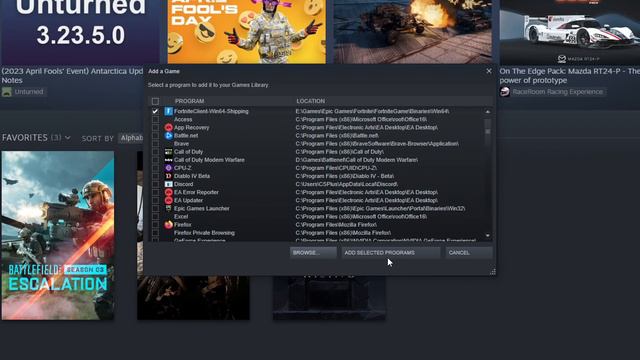640x360 pixels.
Task: Check the Firefox Private Browsing checkbox
Action: tap(155, 233)
